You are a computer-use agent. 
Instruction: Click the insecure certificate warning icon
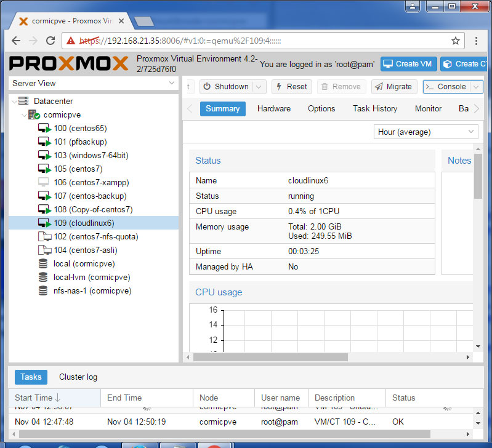point(71,41)
